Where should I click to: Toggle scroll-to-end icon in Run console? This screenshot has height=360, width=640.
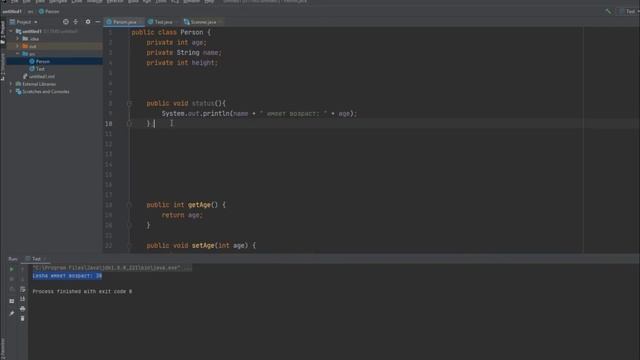(x=22, y=299)
